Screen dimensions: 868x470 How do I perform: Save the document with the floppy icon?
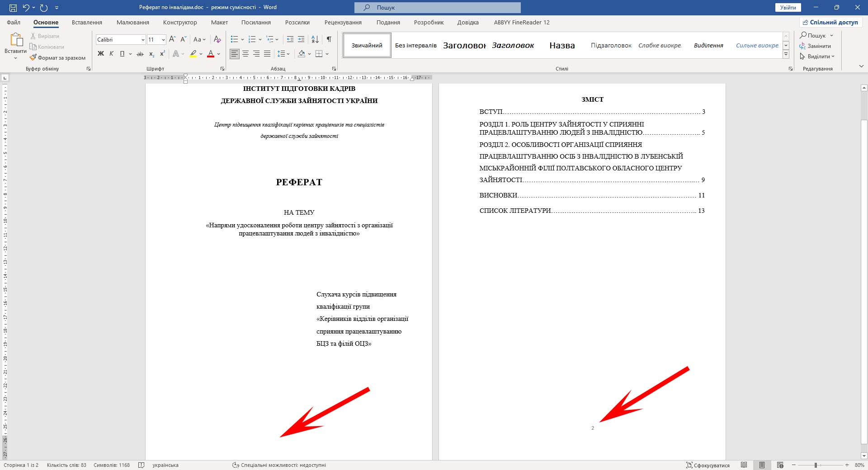tap(13, 8)
